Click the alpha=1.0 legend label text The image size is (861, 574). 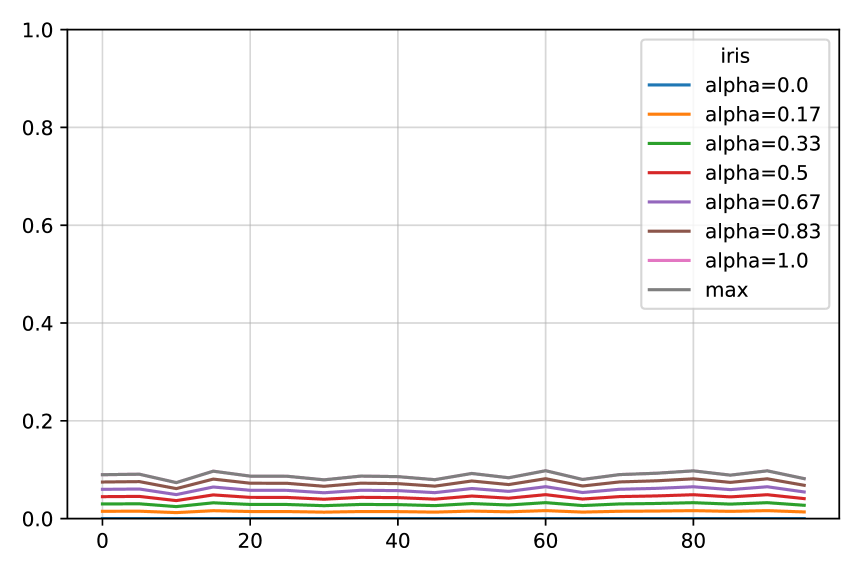point(757,261)
